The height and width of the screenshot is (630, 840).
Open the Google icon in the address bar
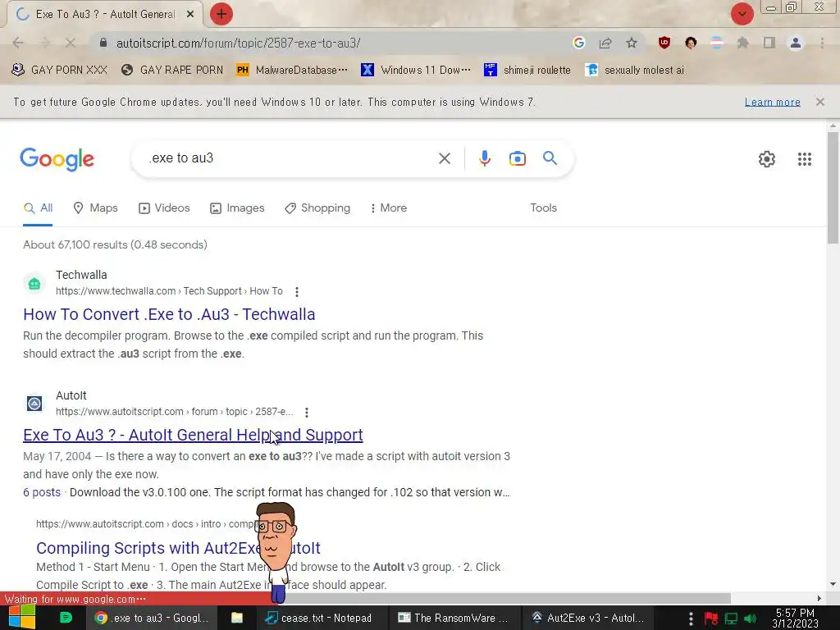pyautogui.click(x=578, y=43)
